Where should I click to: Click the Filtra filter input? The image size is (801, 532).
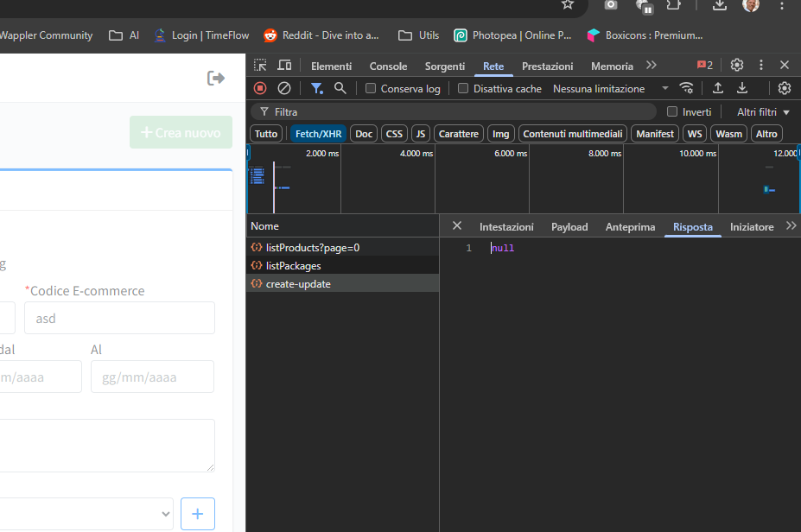(454, 111)
